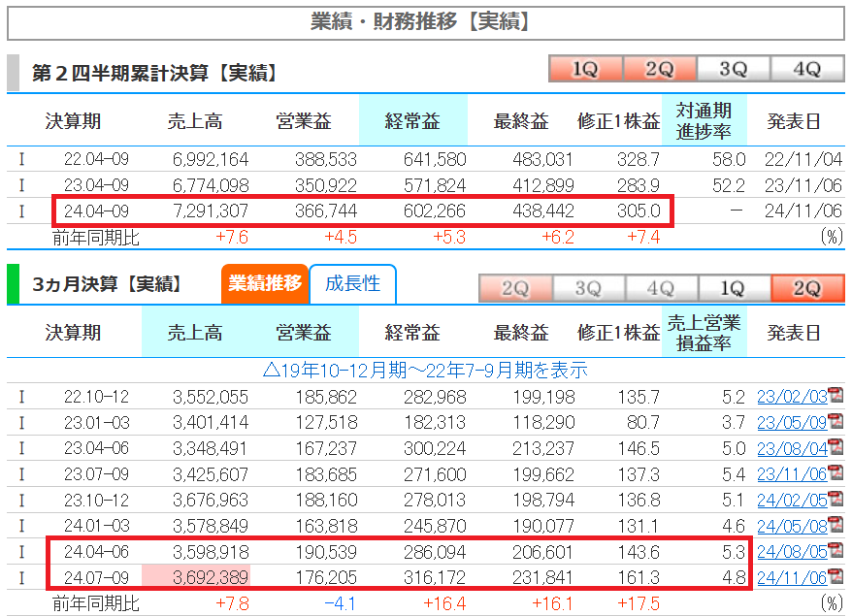
Task: Click operating profit 366,744
Action: (326, 211)
